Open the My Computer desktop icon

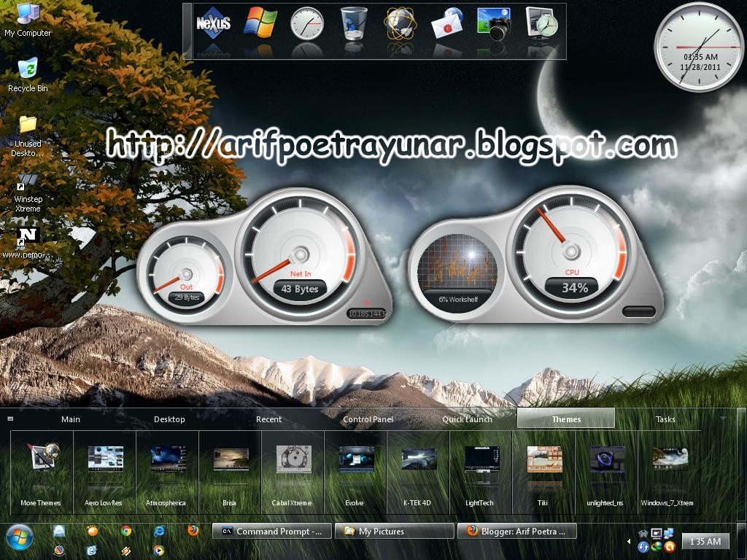tap(28, 16)
